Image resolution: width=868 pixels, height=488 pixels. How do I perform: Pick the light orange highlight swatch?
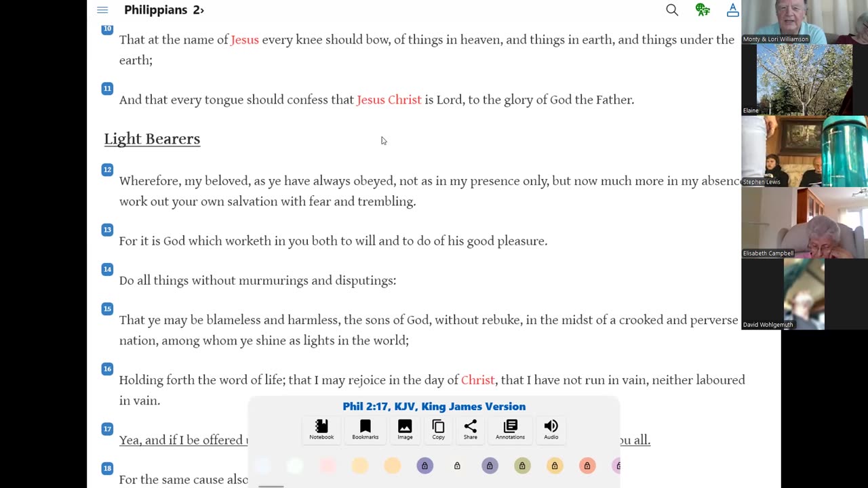(x=393, y=466)
